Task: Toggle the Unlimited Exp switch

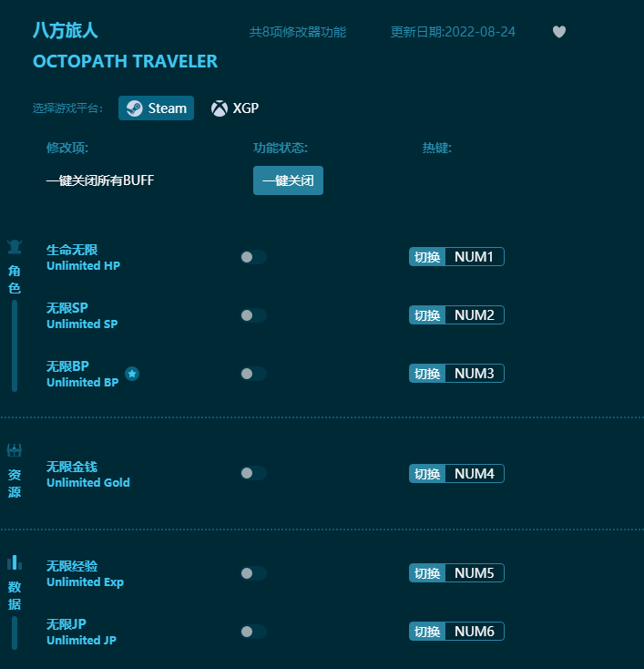Action: (x=253, y=573)
